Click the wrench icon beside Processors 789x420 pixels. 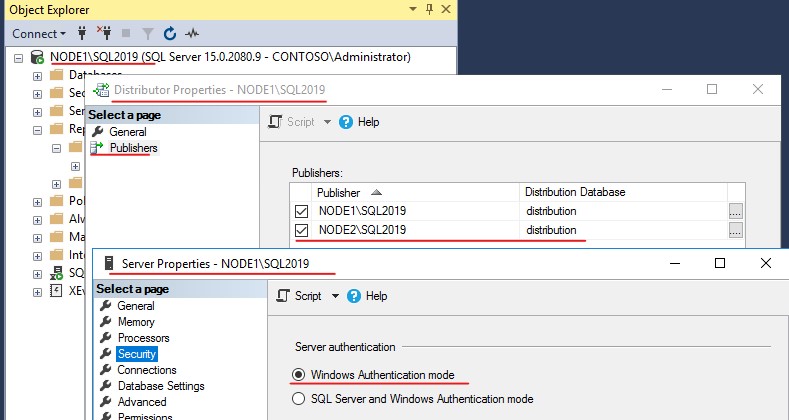[106, 338]
